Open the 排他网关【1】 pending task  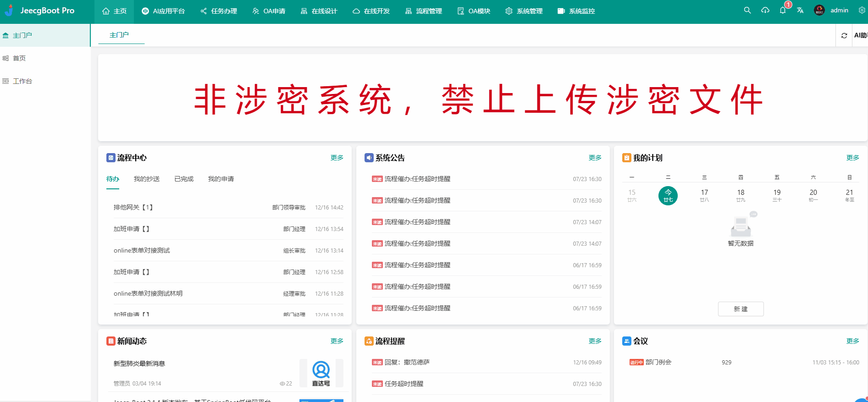[x=133, y=207]
